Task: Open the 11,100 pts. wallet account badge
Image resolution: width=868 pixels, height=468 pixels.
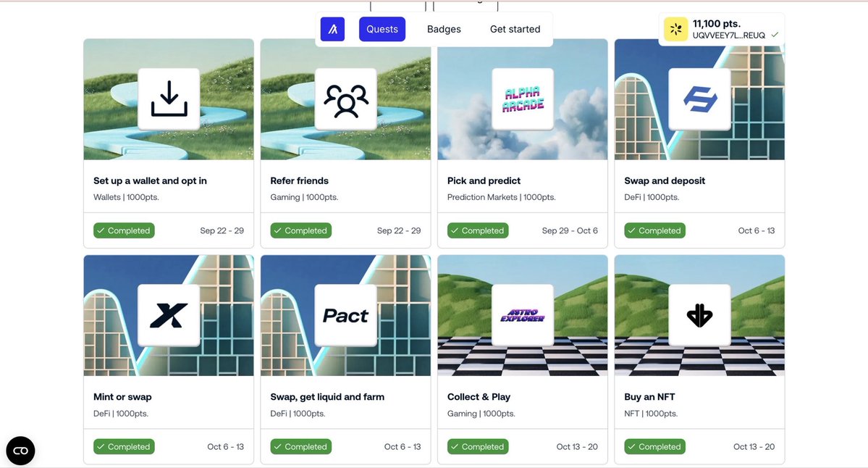Action: 721,30
